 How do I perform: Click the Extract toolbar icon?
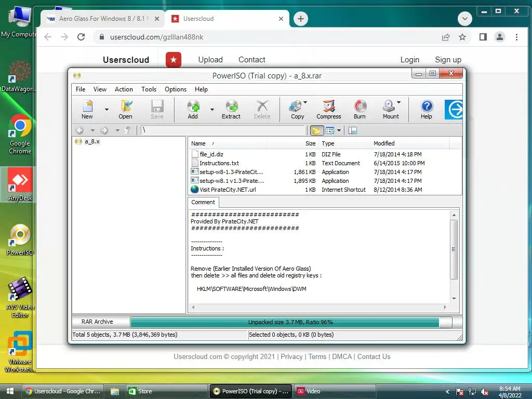click(231, 110)
